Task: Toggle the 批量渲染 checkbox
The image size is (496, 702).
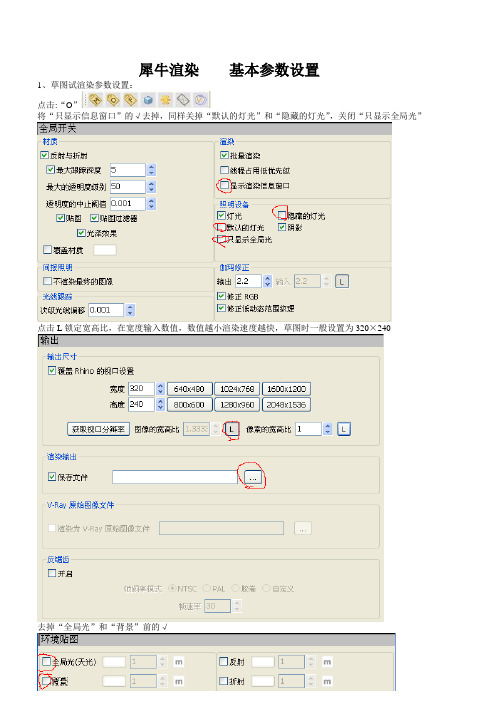Action: (x=224, y=155)
